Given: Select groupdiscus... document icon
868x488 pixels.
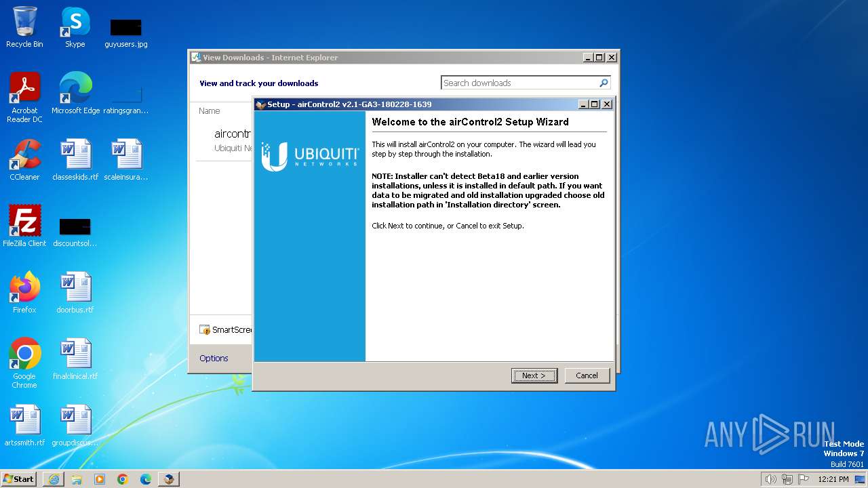Looking at the screenshot, I should click(x=75, y=426).
